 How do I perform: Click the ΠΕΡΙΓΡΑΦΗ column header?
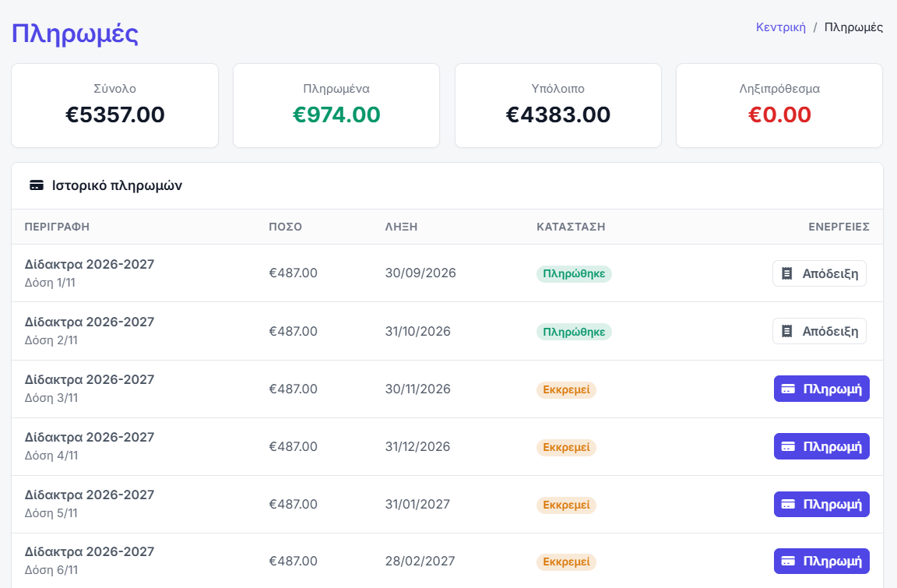click(x=57, y=227)
